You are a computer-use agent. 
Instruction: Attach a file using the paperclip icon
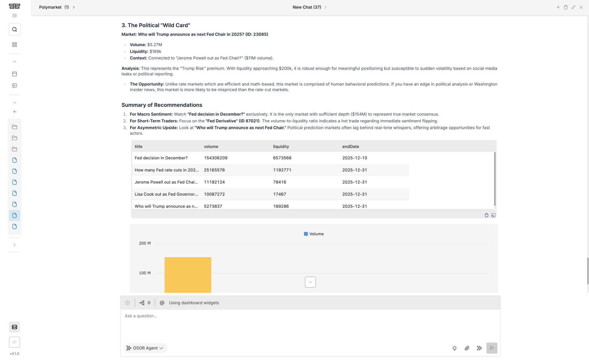click(x=467, y=348)
